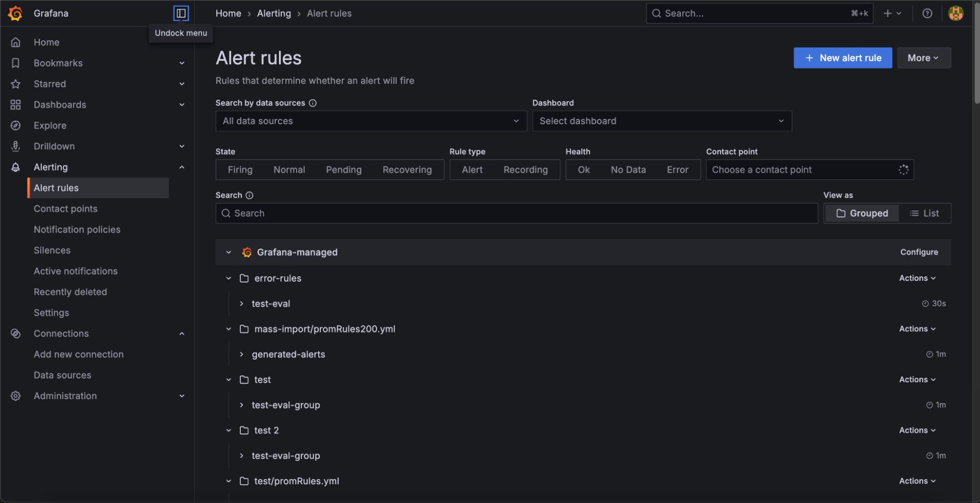Click the Starred star icon

coord(16,84)
